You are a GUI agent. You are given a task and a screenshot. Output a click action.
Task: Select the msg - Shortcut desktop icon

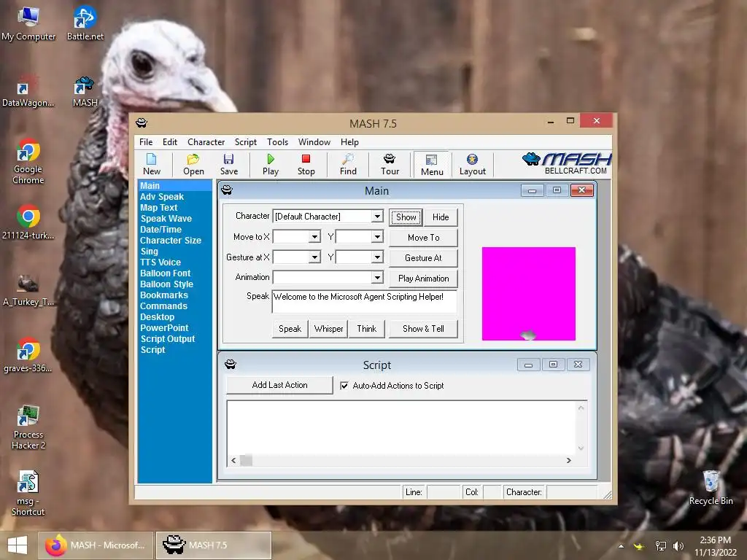click(x=28, y=493)
